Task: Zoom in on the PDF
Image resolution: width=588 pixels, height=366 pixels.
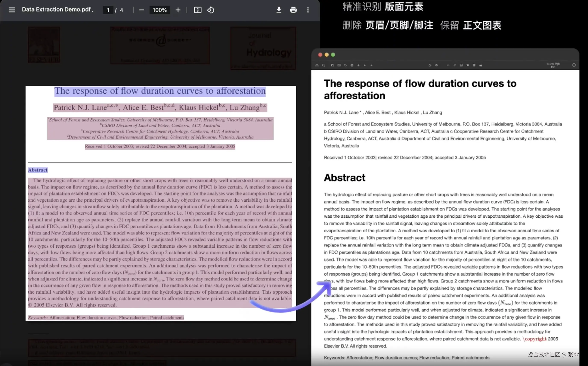Action: click(178, 10)
